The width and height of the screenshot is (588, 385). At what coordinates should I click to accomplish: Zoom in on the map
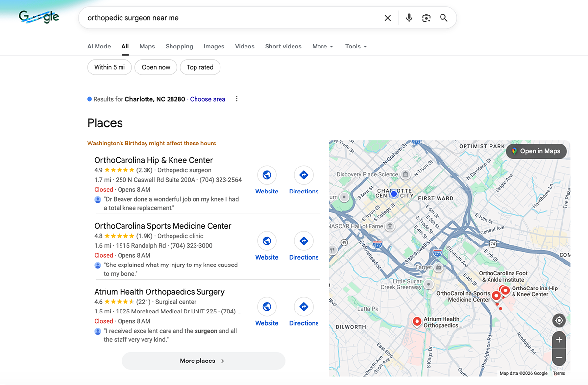click(x=559, y=340)
